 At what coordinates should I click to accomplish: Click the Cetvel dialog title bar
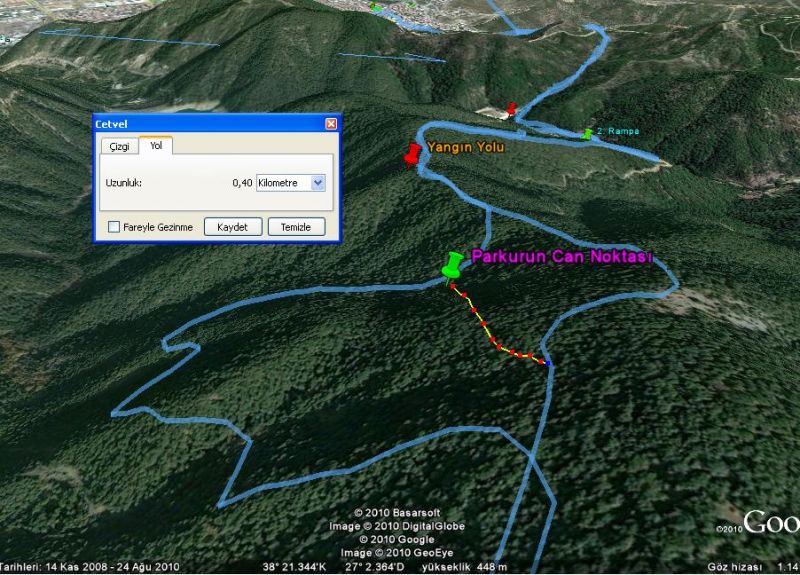(x=200, y=123)
